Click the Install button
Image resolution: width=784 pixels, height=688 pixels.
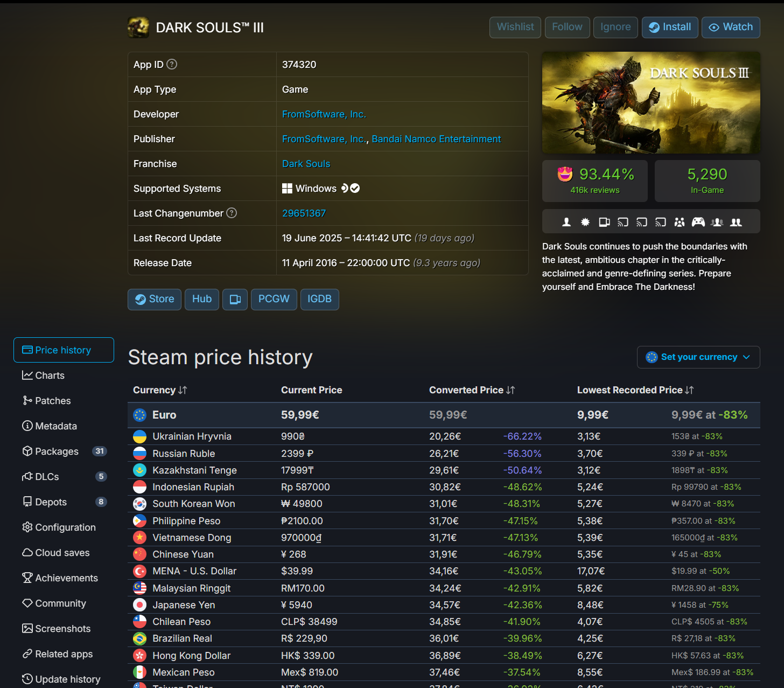click(x=670, y=27)
